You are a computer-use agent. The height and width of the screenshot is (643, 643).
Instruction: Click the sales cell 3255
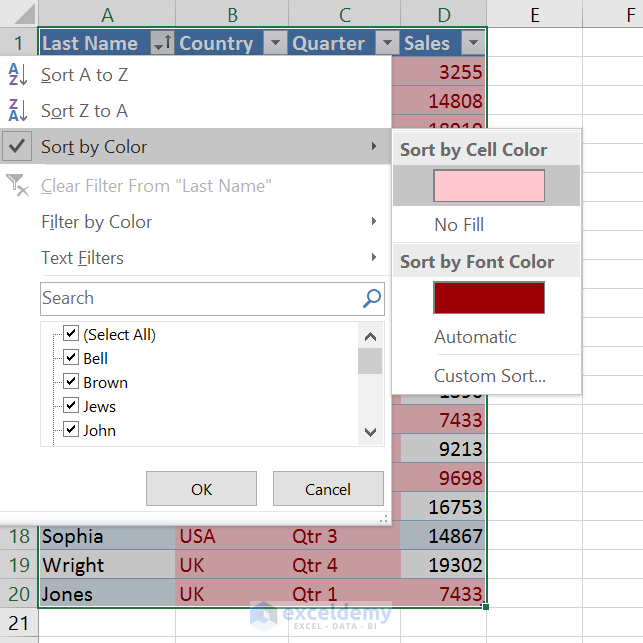[439, 71]
